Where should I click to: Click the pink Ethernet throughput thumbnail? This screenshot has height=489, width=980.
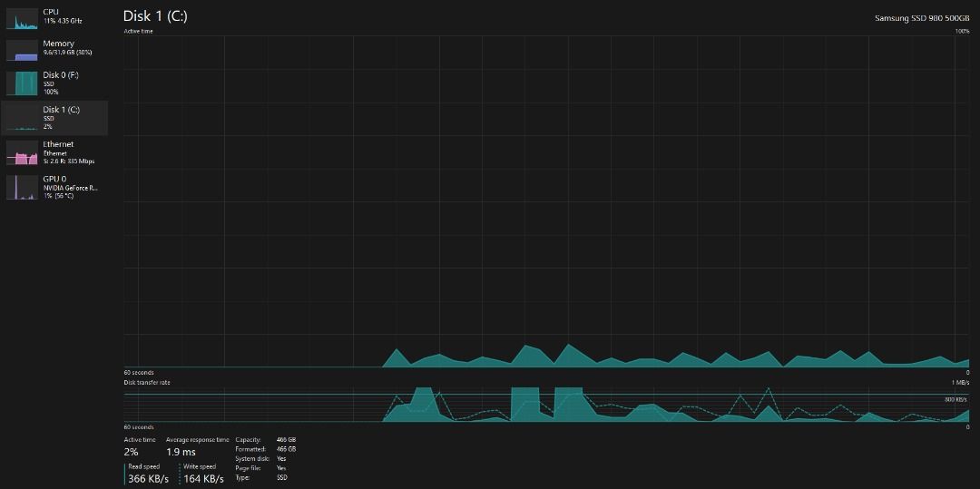coord(22,152)
